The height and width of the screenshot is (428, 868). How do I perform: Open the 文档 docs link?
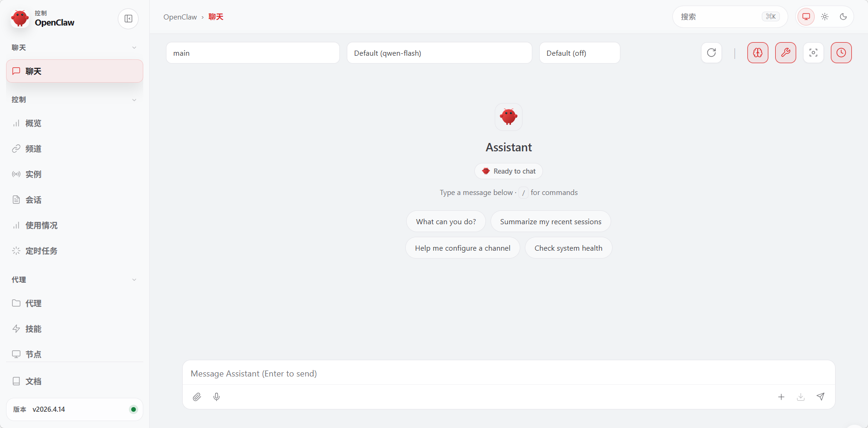75,381
